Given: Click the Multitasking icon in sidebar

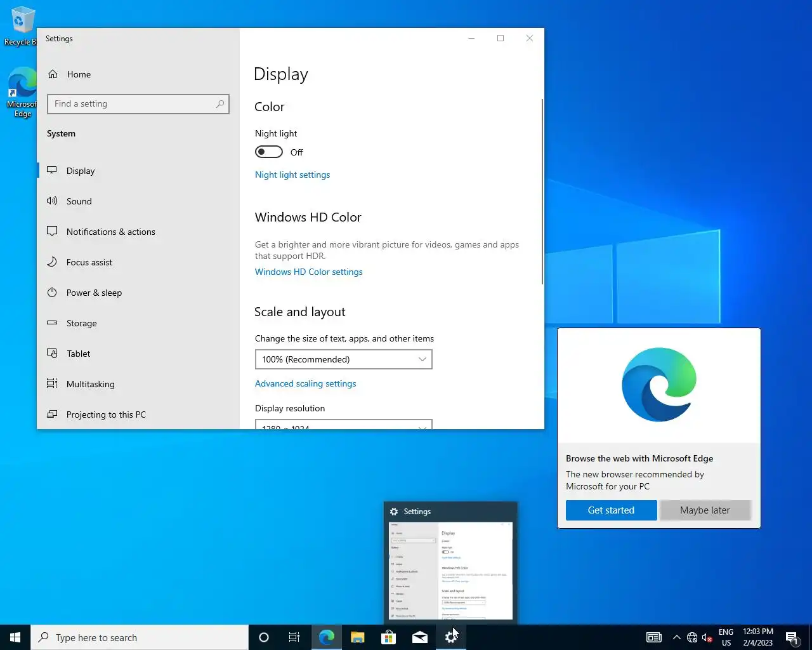Looking at the screenshot, I should tap(52, 384).
